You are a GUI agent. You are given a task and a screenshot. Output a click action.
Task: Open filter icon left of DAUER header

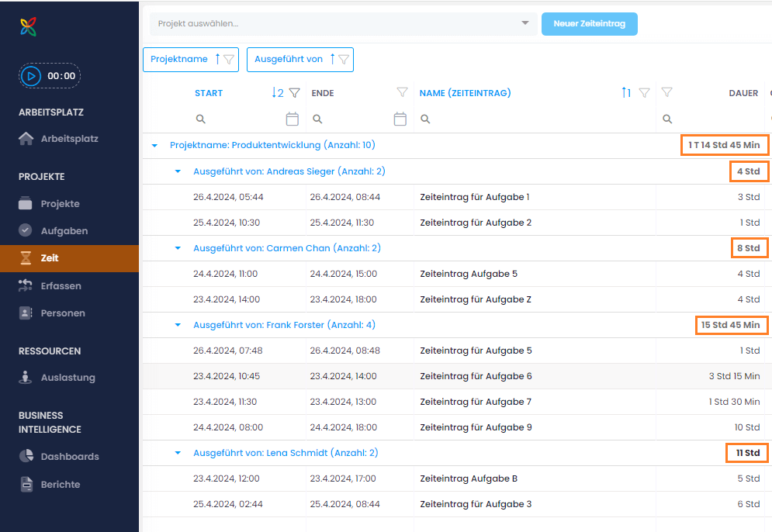click(666, 92)
